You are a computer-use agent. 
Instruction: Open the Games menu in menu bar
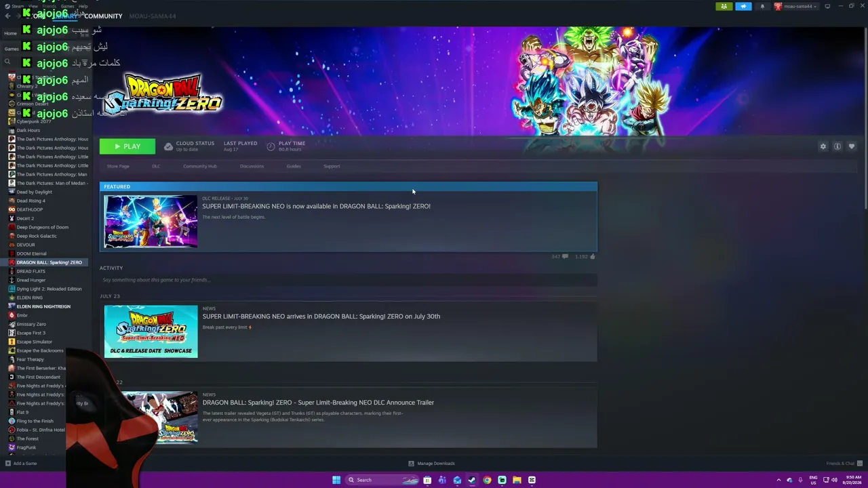coord(68,6)
